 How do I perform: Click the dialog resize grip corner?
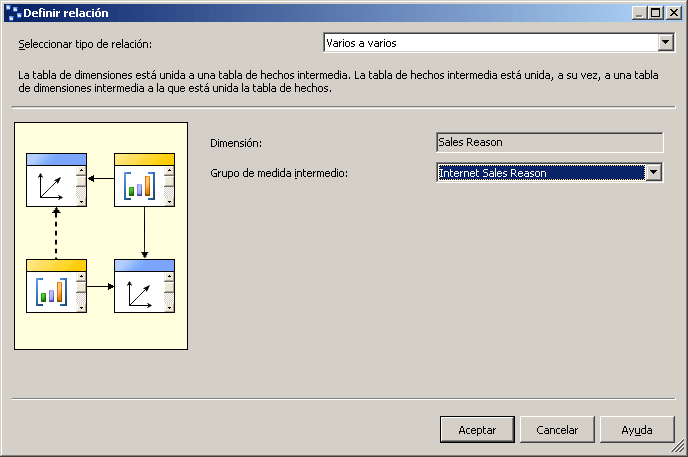tap(678, 447)
